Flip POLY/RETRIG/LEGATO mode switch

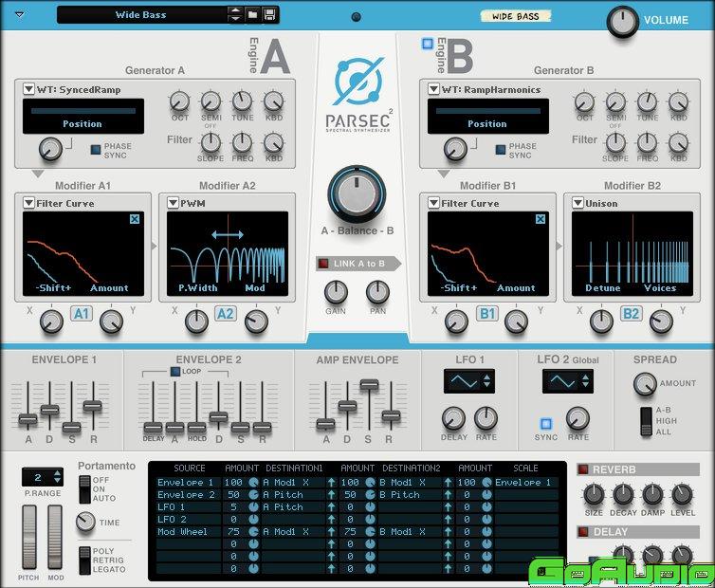tap(84, 560)
